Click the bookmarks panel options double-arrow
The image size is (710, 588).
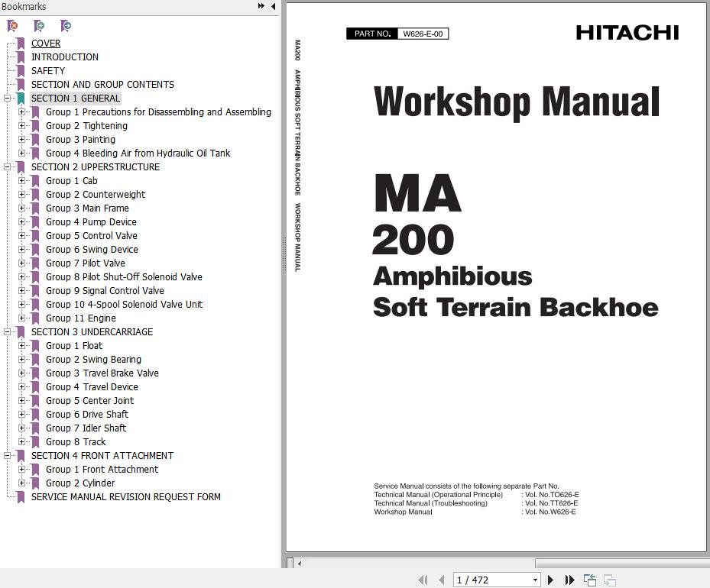(261, 6)
